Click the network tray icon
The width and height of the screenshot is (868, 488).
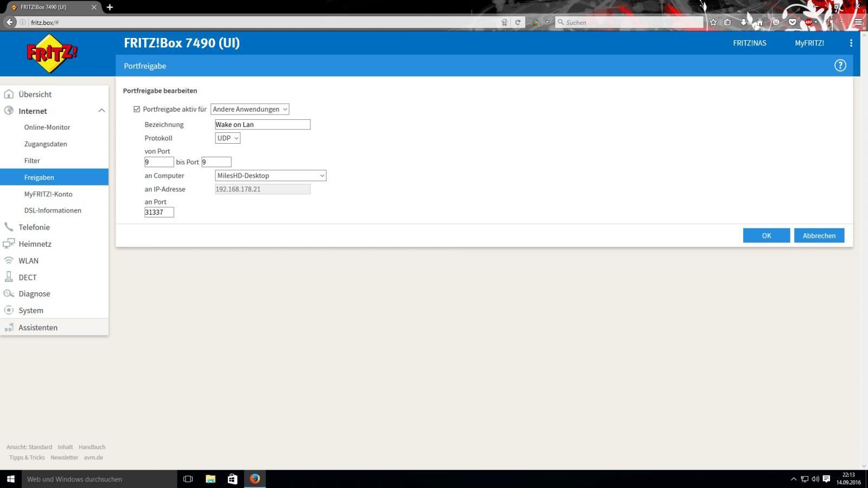[x=805, y=479]
